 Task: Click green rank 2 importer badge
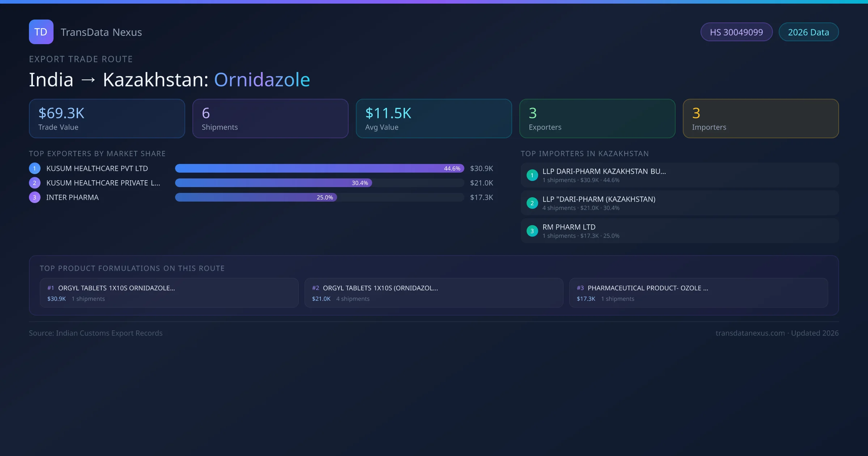pos(532,203)
